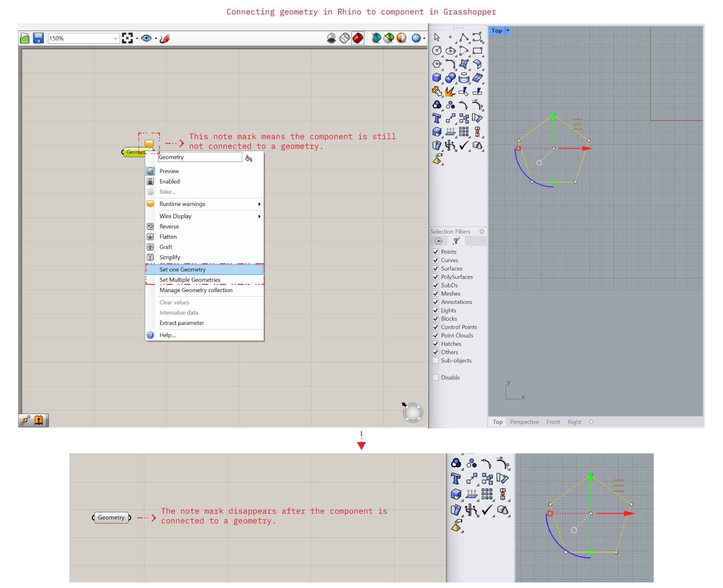Open the 150% zoom level dropdown
723x588 pixels.
tap(115, 38)
